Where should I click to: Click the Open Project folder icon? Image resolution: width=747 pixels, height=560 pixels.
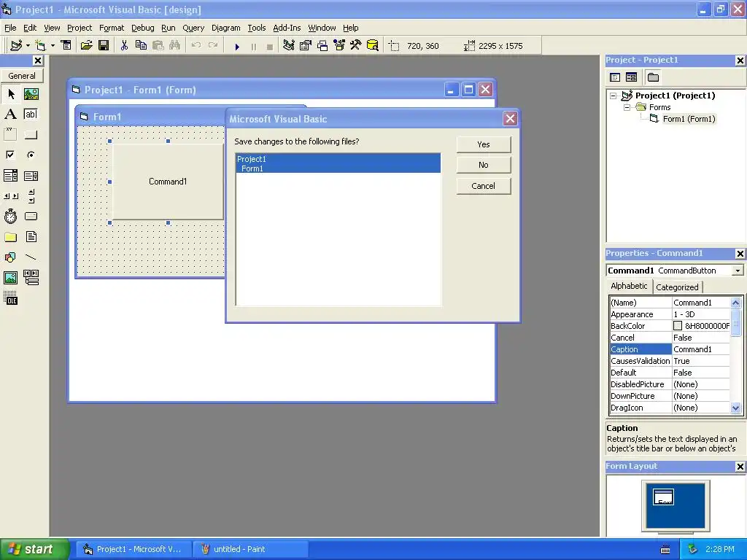pos(86,46)
